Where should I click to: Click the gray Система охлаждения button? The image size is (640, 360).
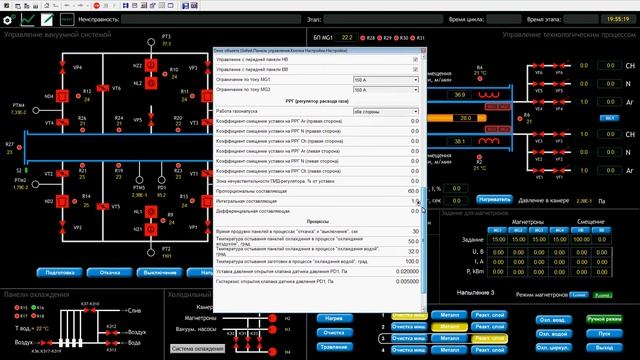click(198, 349)
